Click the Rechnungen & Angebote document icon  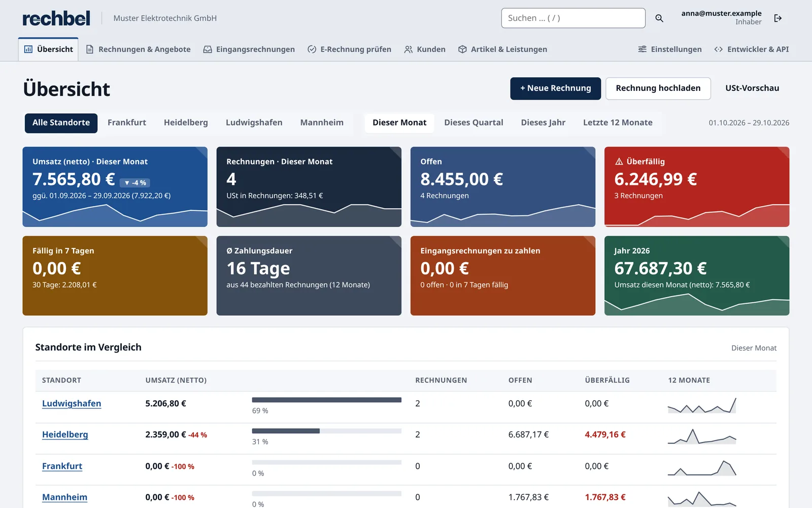pyautogui.click(x=90, y=49)
